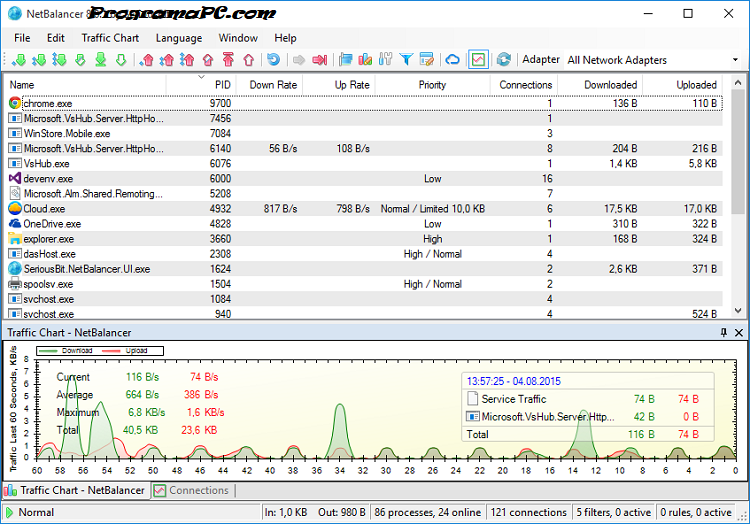Image resolution: width=750 pixels, height=524 pixels.
Task: Click the red block traffic arrow icon
Action: (320, 60)
